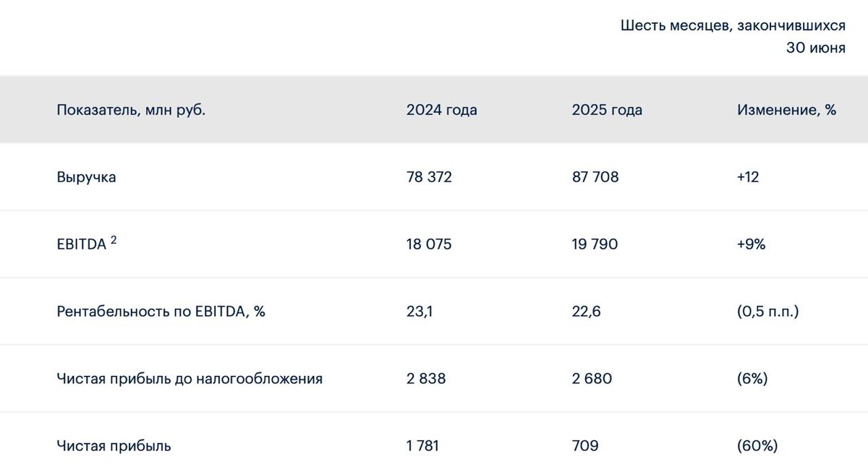Click the "Показатель, млн руб." column header
This screenshot has height=475, width=868.
coord(131,110)
